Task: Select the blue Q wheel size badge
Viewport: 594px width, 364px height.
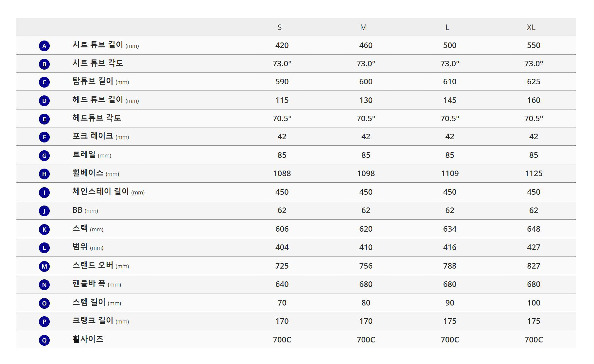Action: 44,340
